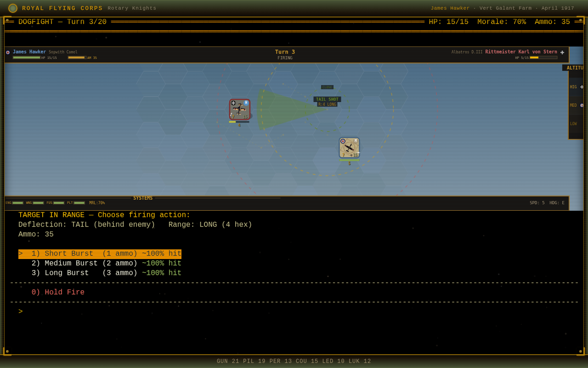Choose Medium Burst (2 ammo) option
Viewport: 588px width, 368px height.
pos(106,264)
